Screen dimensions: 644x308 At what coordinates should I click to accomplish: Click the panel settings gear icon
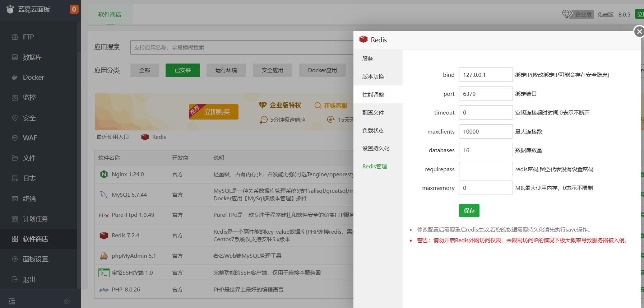pos(15,259)
